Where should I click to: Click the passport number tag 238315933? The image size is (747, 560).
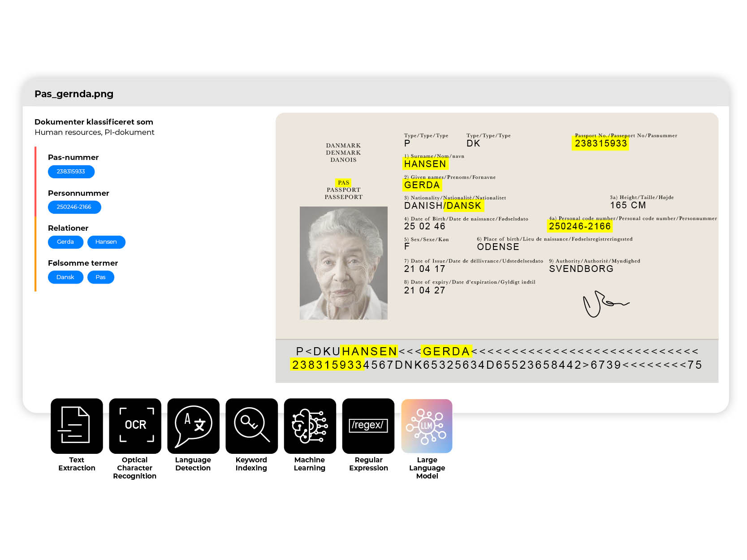(x=71, y=172)
